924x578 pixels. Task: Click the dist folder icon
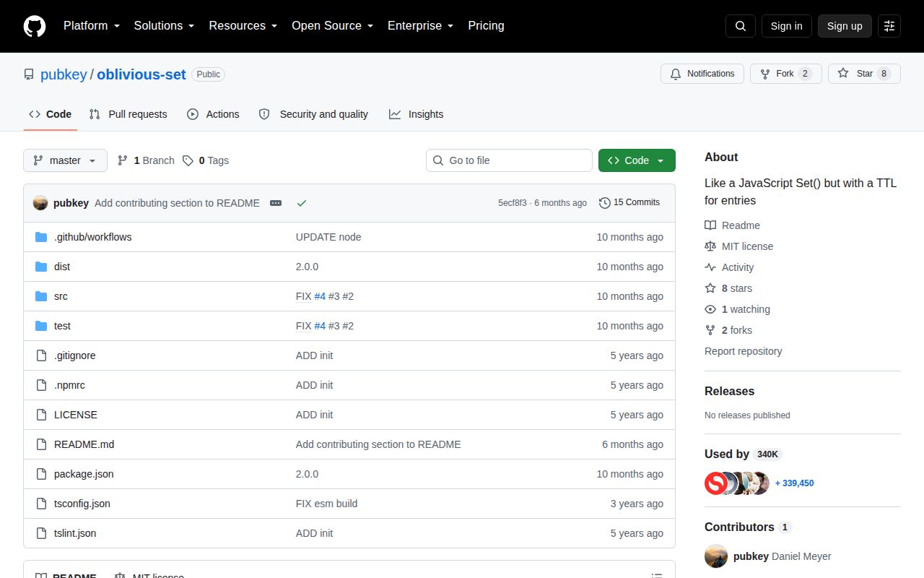point(41,267)
